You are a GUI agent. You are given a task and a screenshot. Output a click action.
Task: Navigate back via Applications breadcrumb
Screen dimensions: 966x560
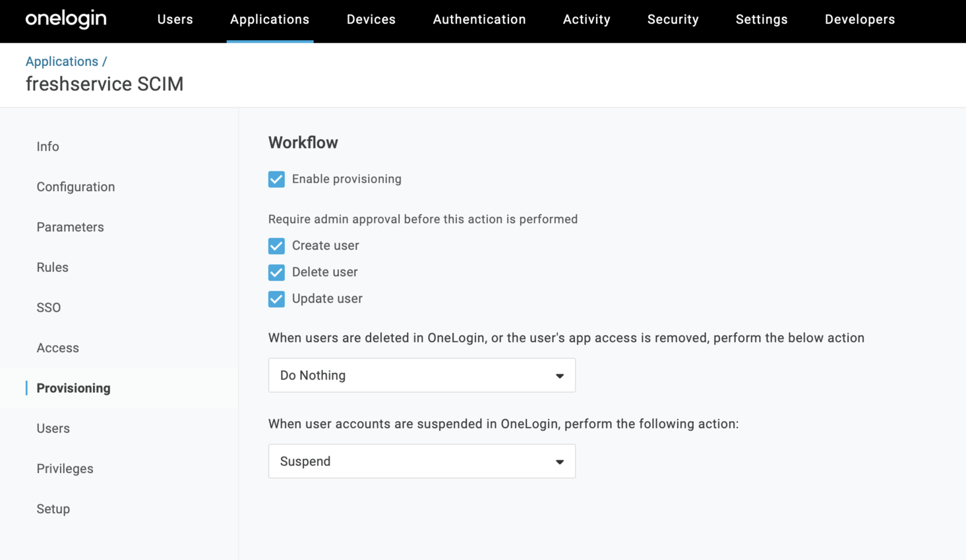pyautogui.click(x=61, y=61)
